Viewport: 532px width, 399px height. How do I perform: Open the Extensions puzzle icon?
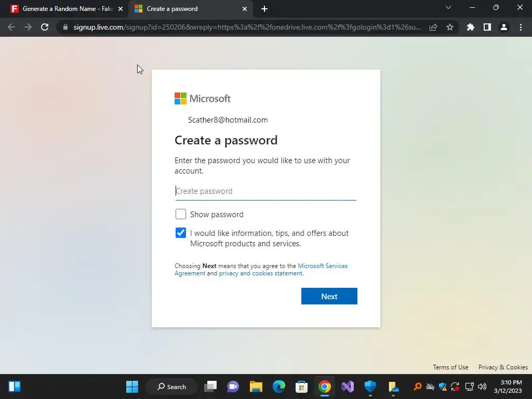tap(471, 27)
